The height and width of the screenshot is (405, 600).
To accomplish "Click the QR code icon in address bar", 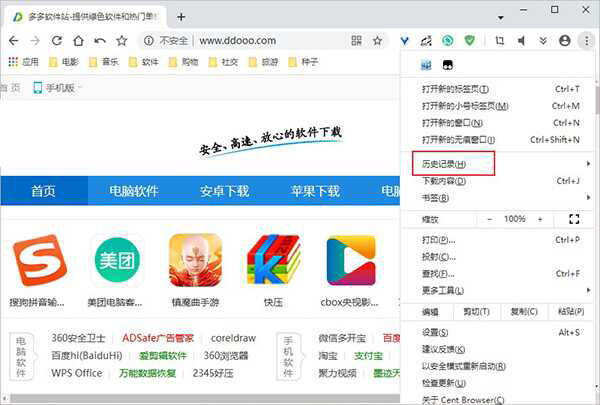I will [357, 41].
